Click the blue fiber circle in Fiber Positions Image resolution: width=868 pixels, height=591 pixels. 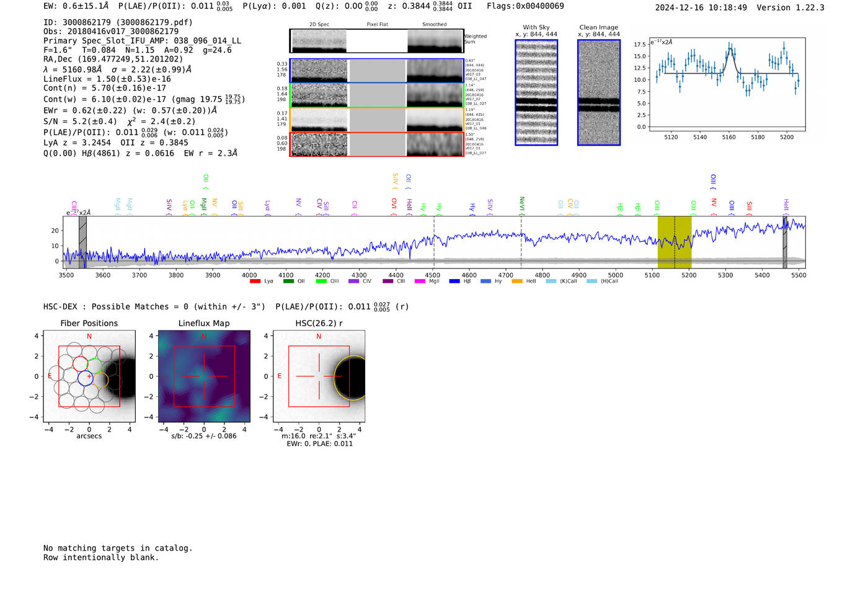86,378
